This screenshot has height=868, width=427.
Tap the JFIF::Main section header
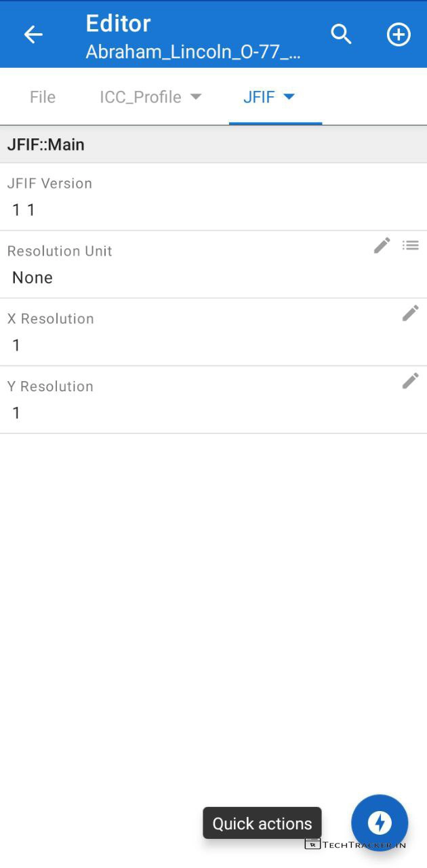pyautogui.click(x=46, y=144)
